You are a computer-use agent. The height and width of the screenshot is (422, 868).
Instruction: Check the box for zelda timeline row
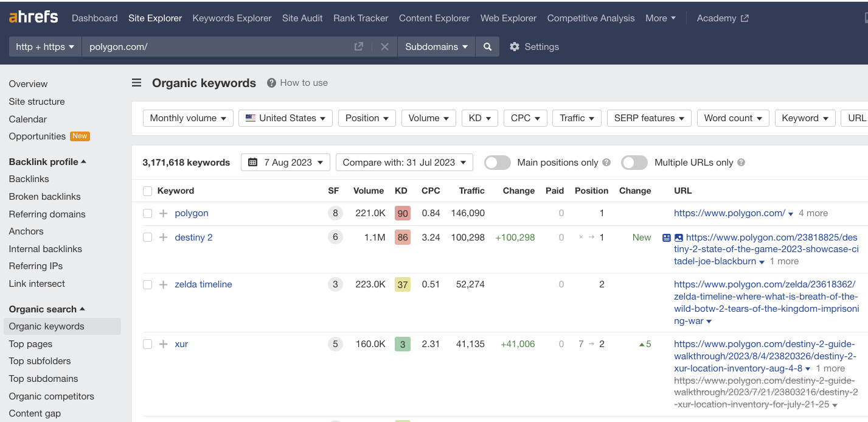point(147,284)
